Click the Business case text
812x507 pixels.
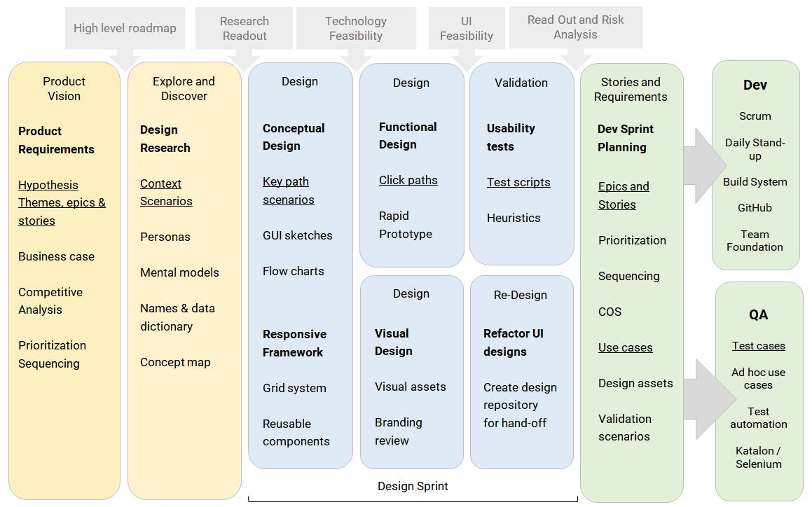57,256
